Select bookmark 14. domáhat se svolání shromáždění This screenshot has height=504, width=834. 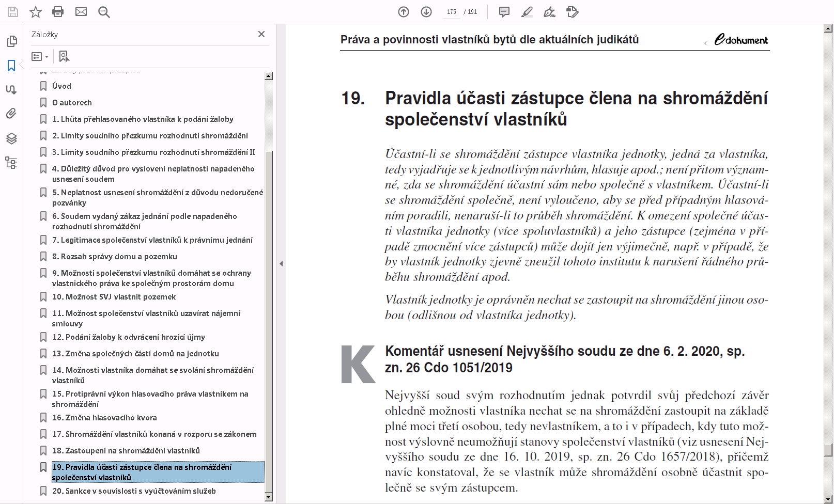coord(153,375)
